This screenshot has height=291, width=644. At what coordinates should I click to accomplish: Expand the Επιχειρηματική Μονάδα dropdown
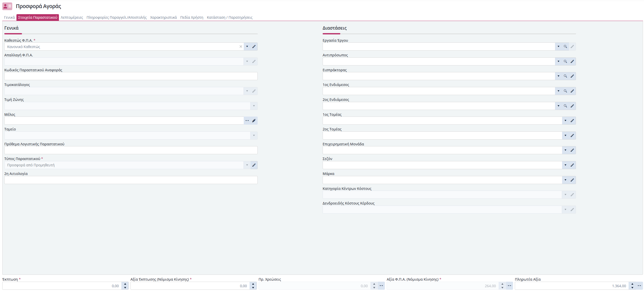click(x=565, y=150)
